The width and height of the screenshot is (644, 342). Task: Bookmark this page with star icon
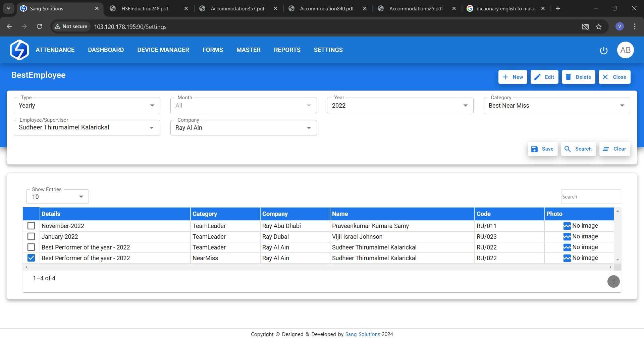[x=599, y=27]
